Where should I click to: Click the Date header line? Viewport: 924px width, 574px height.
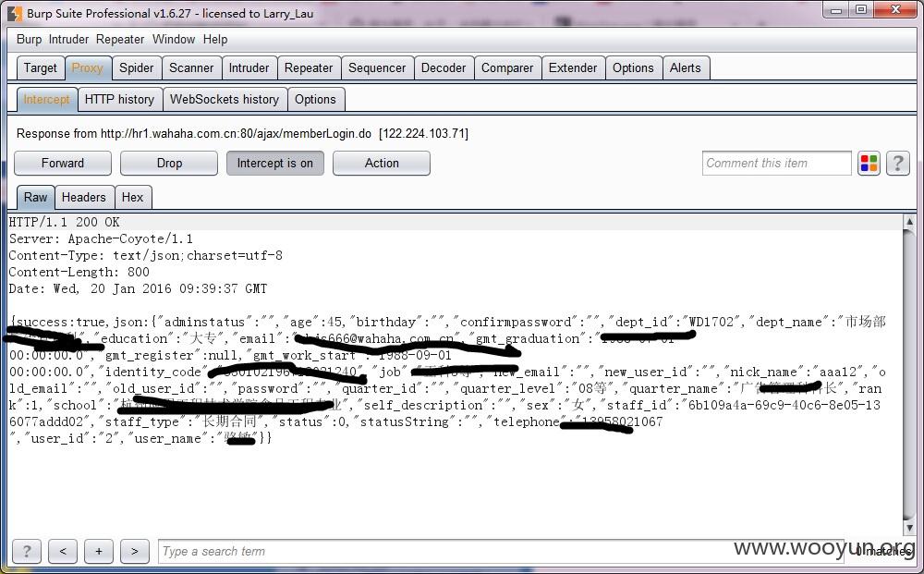[138, 288]
